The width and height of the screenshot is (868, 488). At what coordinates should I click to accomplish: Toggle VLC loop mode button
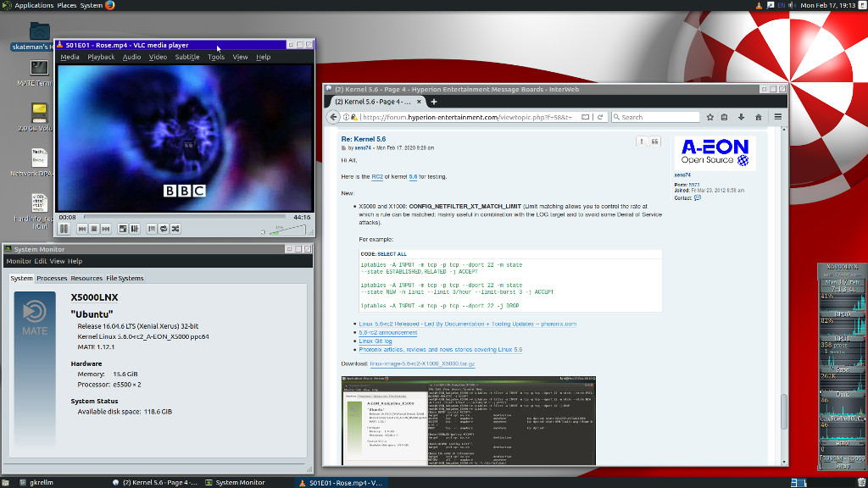(x=164, y=229)
